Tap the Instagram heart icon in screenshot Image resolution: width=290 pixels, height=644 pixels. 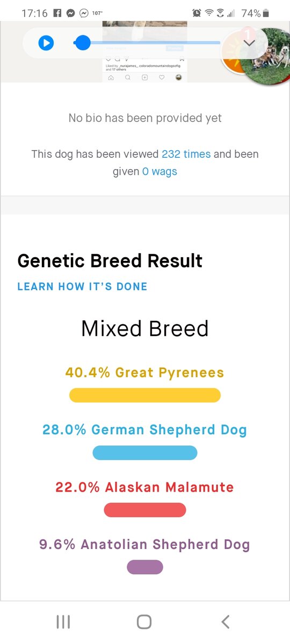click(162, 78)
